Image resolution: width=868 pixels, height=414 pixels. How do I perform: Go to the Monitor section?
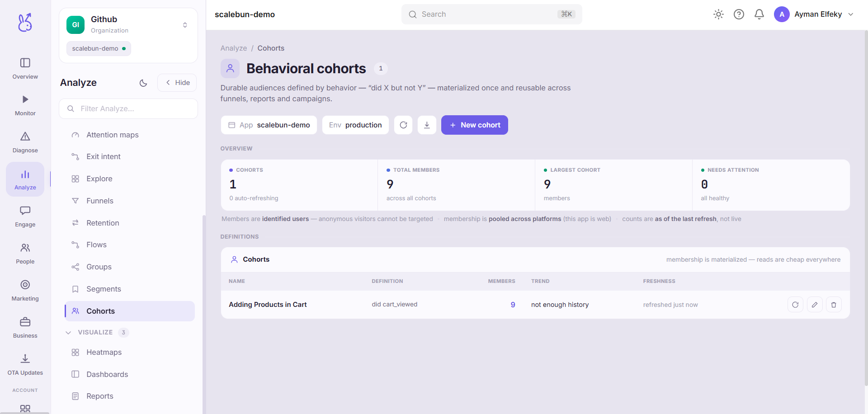coord(25,106)
